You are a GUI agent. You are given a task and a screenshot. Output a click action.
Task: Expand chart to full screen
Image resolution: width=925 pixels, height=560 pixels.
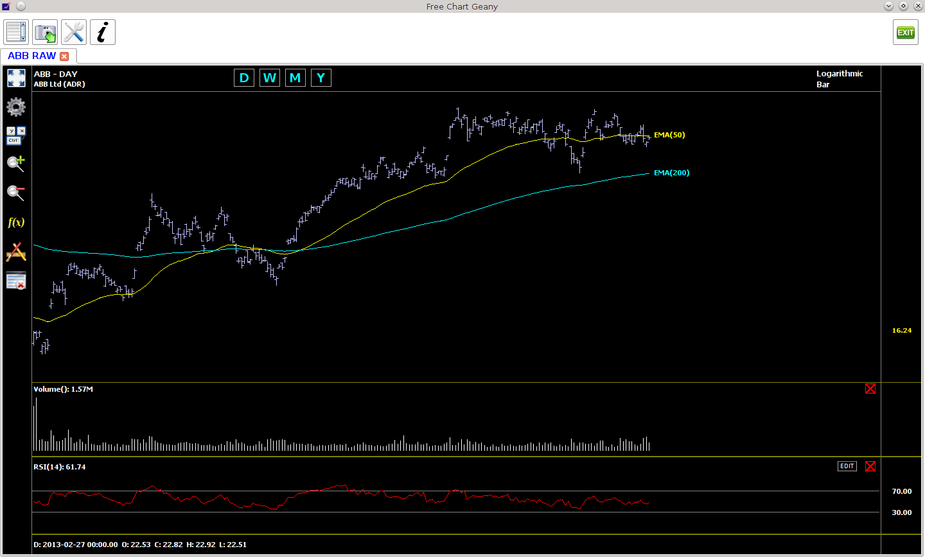click(16, 78)
